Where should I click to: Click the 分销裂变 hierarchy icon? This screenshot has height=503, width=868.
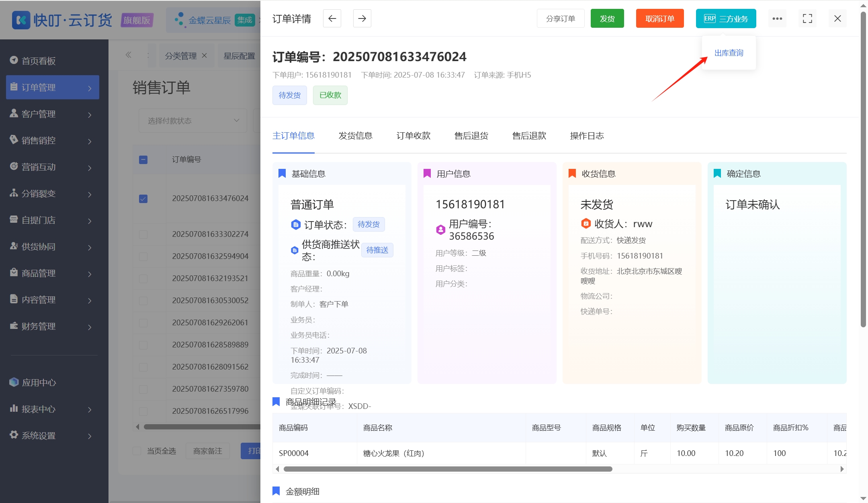coord(14,193)
